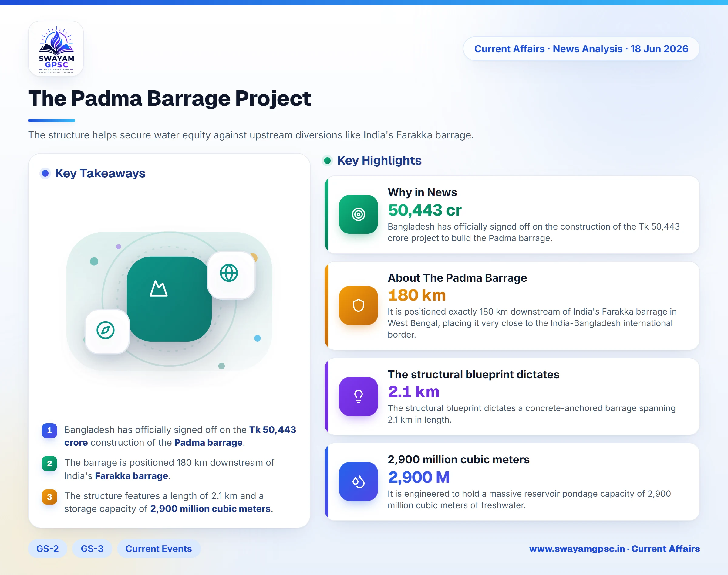This screenshot has height=575, width=728.
Task: Open the GS-3 tag
Action: 92,549
